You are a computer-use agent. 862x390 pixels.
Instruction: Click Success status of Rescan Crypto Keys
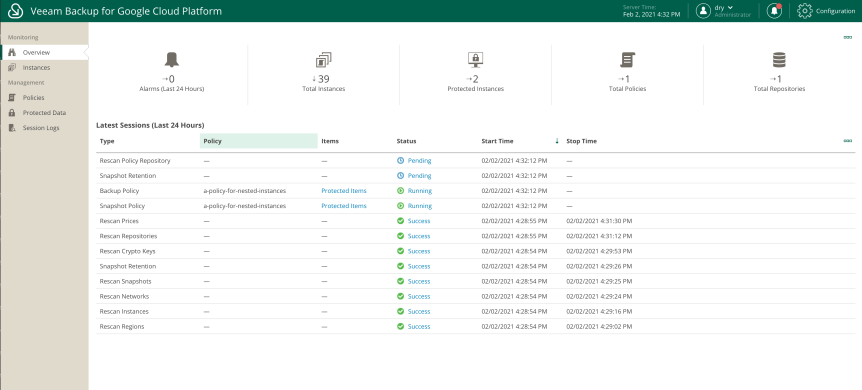[x=419, y=251]
